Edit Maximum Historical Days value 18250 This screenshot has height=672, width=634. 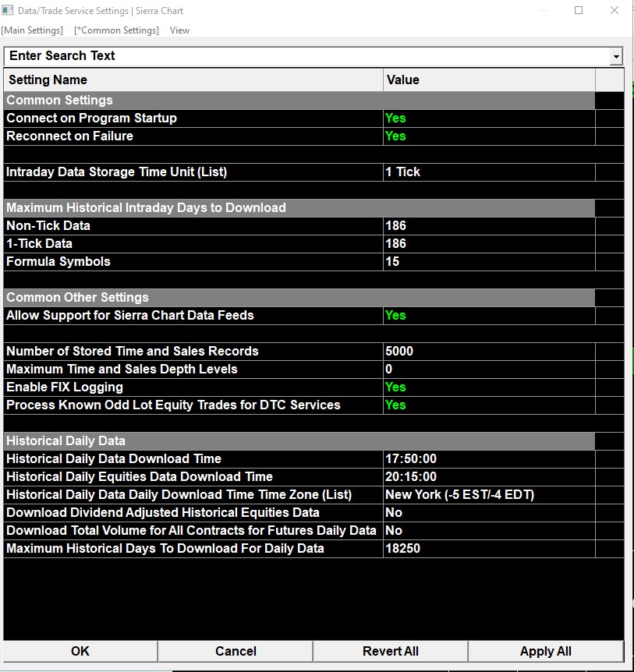pos(489,549)
